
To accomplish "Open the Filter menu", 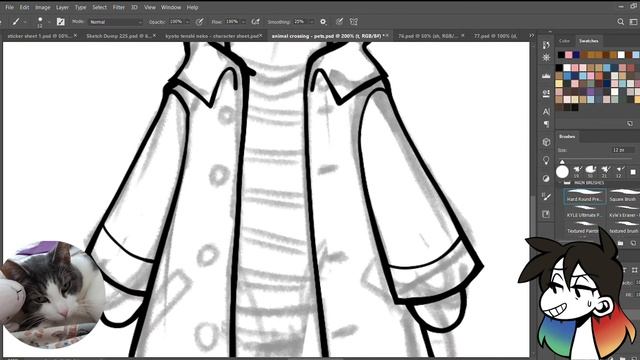I will click(x=118, y=7).
